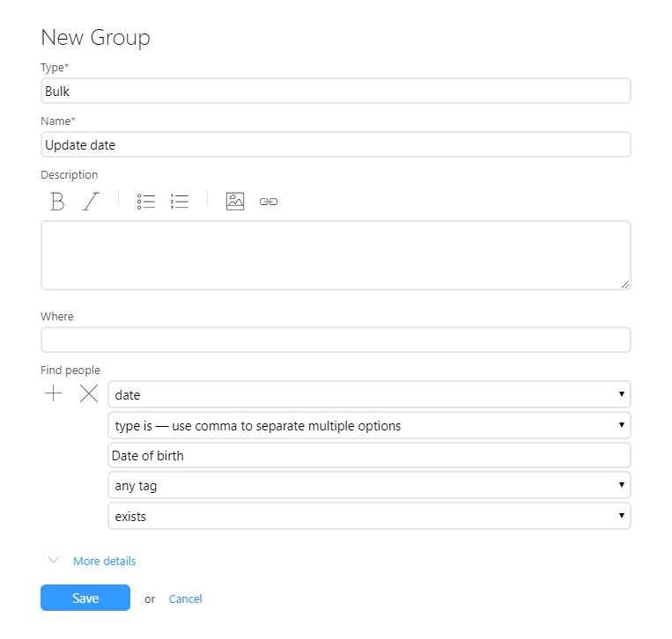The height and width of the screenshot is (639, 672).
Task: Insert a numbered list in description
Action: 180,202
